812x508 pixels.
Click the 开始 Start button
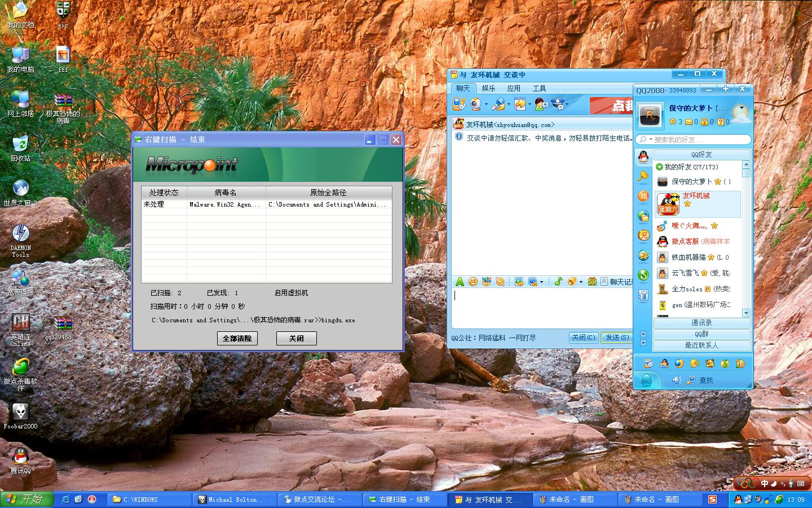point(27,499)
